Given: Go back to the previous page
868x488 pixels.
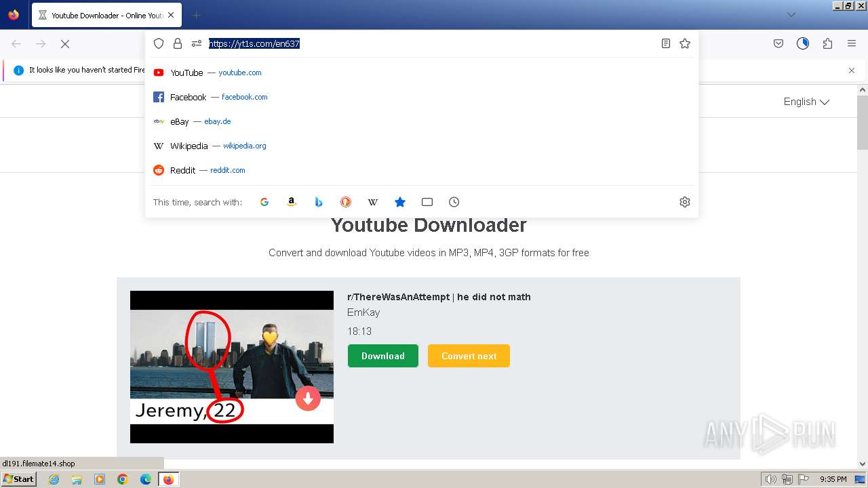Looking at the screenshot, I should coord(16,43).
